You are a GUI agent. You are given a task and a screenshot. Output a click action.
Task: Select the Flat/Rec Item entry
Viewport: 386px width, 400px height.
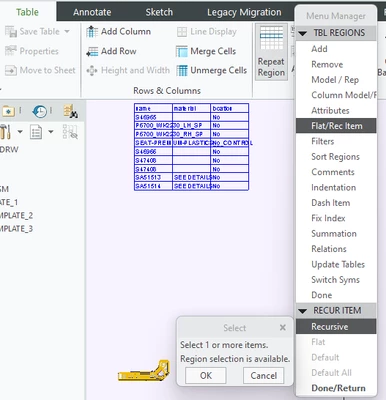pos(336,126)
